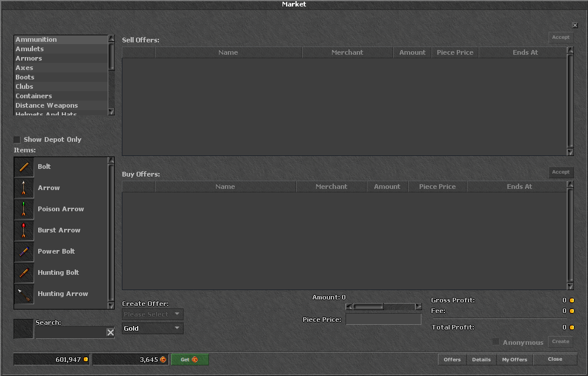Viewport: 588px width, 376px height.
Task: Toggle the Anonymous checkbox
Action: point(496,342)
